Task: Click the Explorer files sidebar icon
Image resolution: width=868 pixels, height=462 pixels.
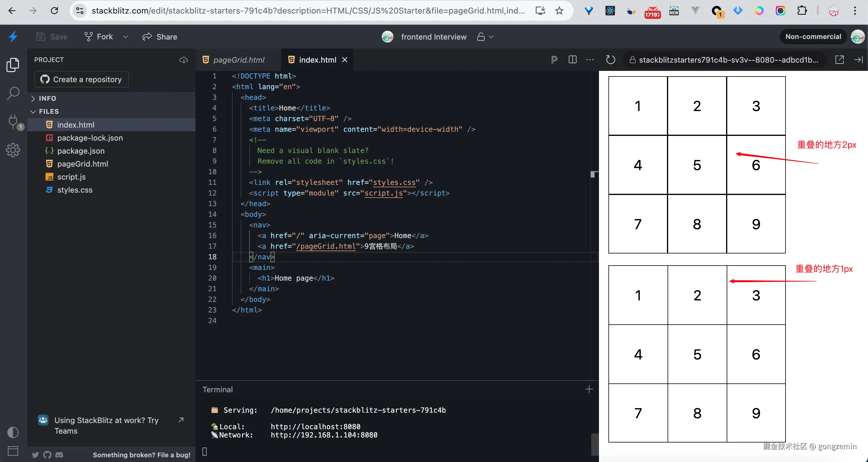Action: (13, 65)
